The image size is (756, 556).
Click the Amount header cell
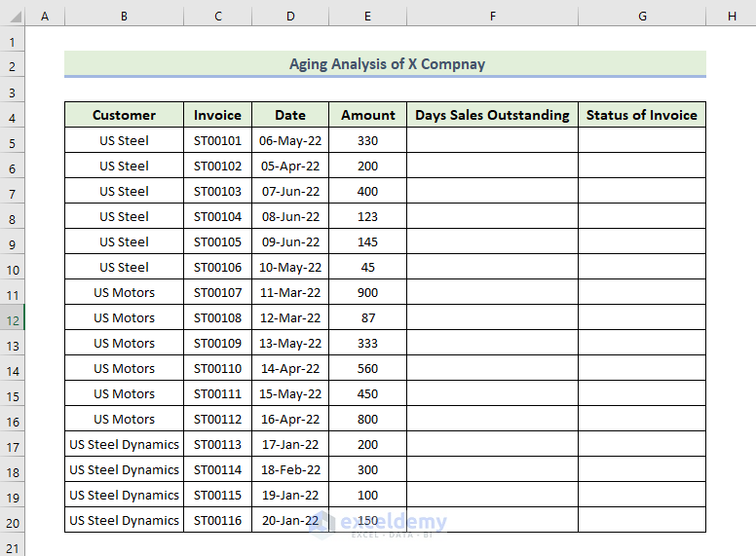367,115
